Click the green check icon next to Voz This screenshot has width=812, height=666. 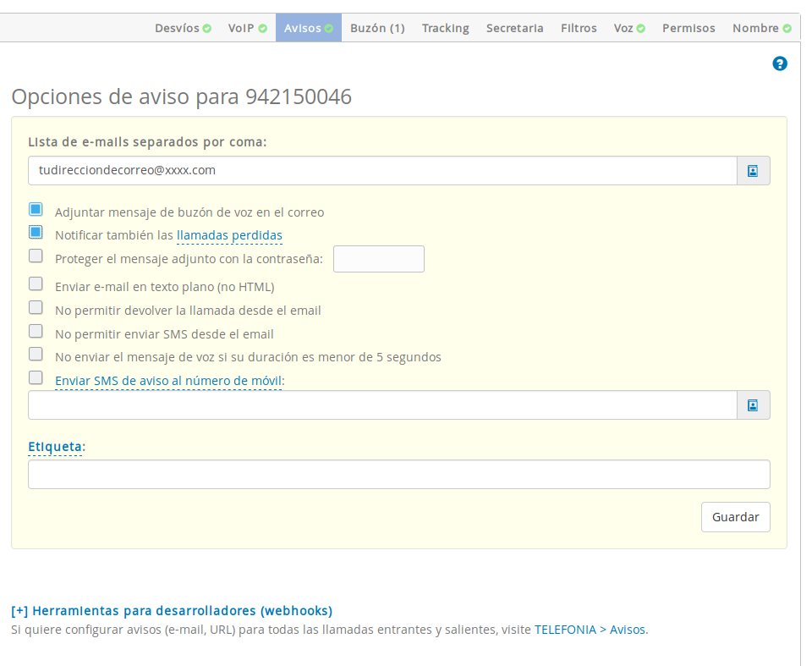(x=640, y=27)
